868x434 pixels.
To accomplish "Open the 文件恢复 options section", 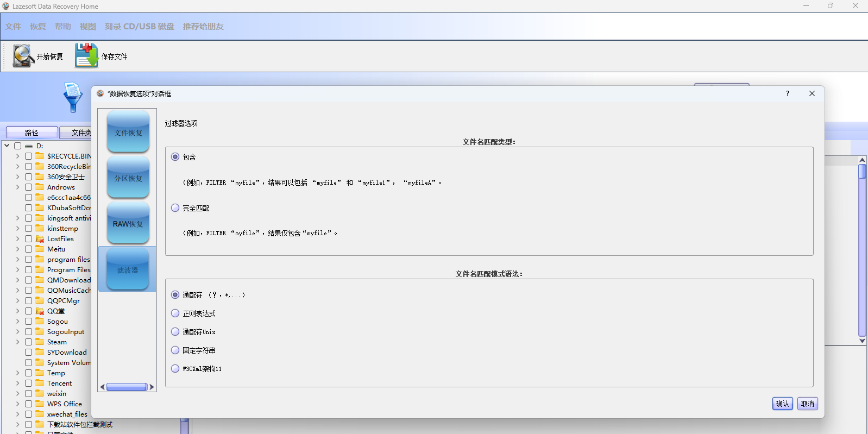I will pos(128,132).
